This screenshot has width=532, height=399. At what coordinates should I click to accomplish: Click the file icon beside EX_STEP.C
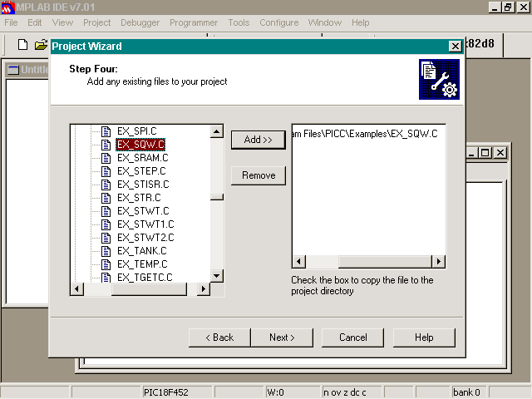point(106,171)
